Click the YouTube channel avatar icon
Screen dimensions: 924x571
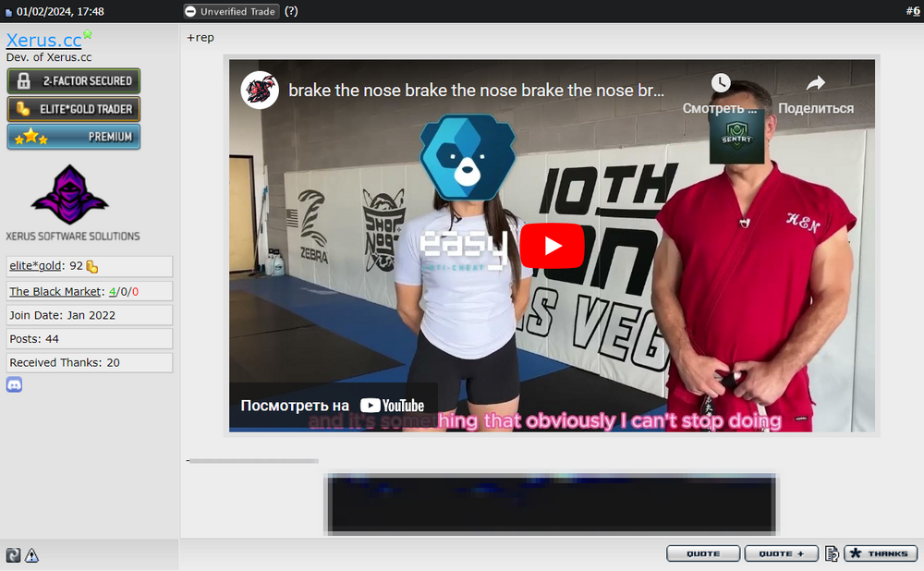tap(260, 91)
